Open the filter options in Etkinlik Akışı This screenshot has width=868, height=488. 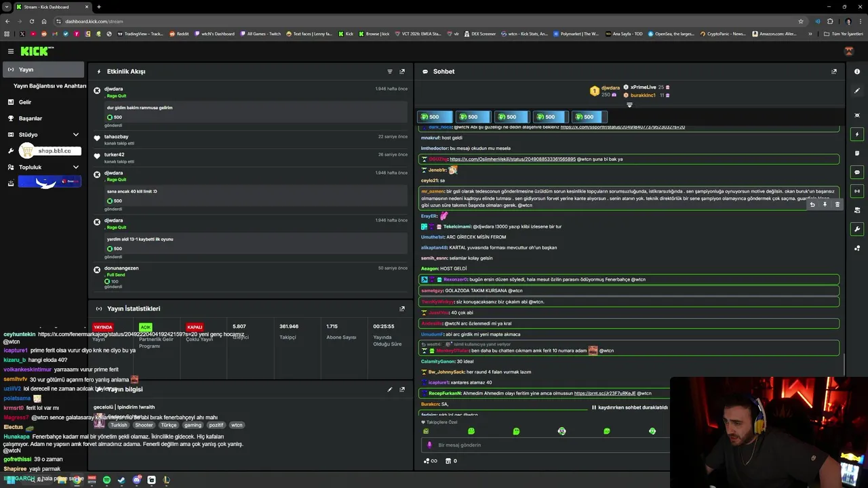[x=389, y=71]
